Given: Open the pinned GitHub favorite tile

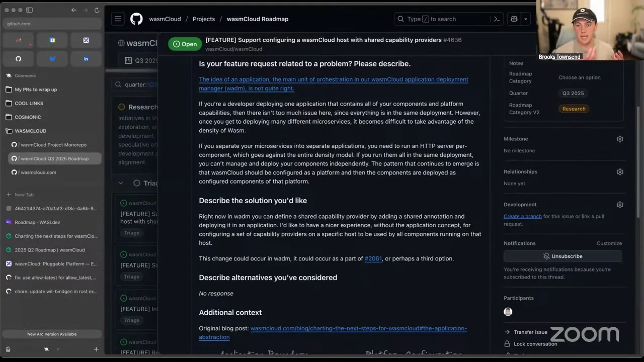Looking at the screenshot, I should pos(18,59).
